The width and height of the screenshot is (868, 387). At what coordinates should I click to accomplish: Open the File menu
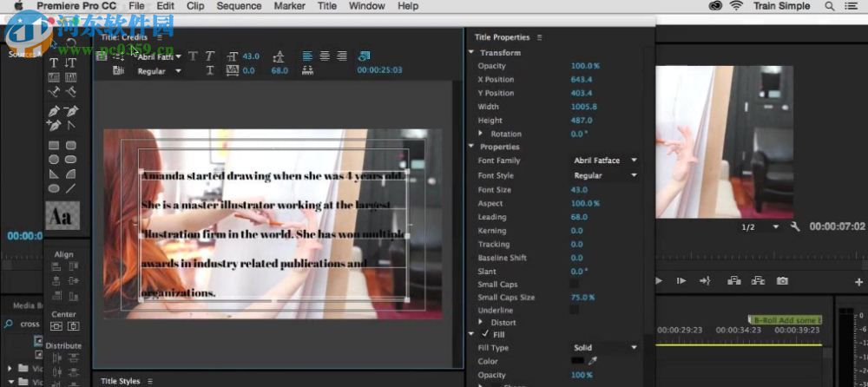click(136, 6)
